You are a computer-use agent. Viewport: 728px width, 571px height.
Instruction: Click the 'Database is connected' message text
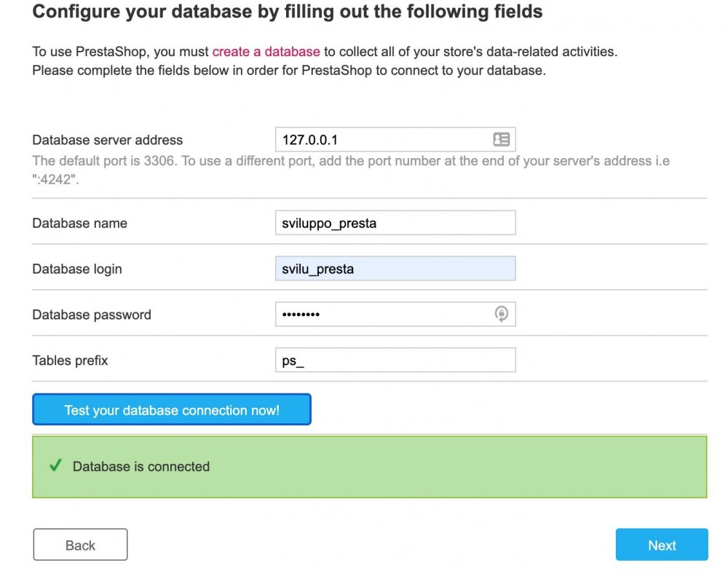click(141, 467)
